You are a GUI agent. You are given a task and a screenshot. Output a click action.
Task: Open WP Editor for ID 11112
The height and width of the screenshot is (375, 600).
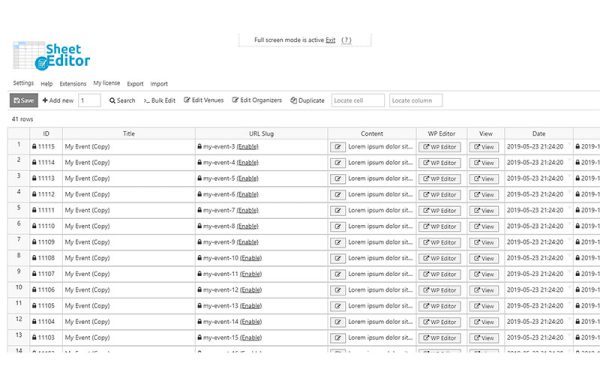point(440,195)
